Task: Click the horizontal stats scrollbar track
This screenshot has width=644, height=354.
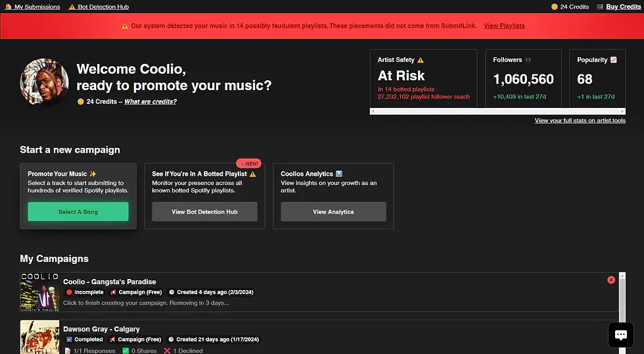Action: [x=497, y=111]
